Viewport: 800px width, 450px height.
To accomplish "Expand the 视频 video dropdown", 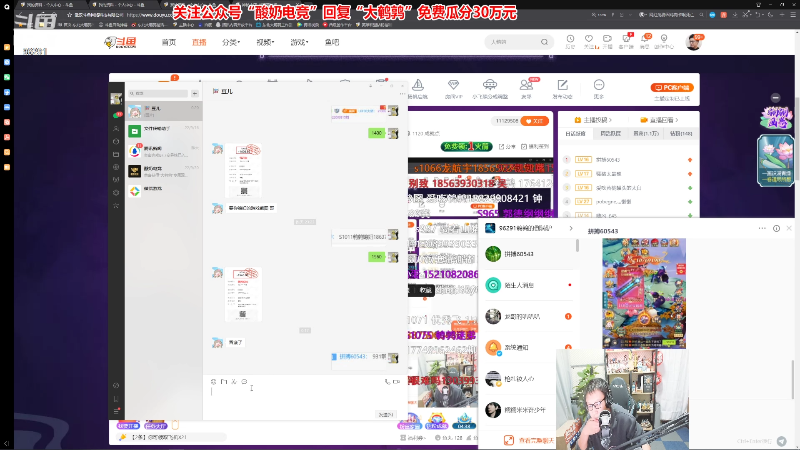I will [265, 42].
